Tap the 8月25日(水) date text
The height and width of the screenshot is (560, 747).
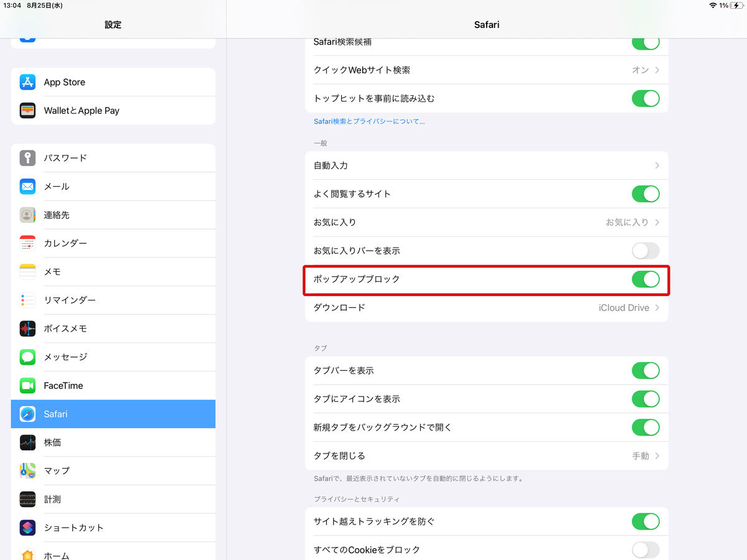[x=45, y=5]
